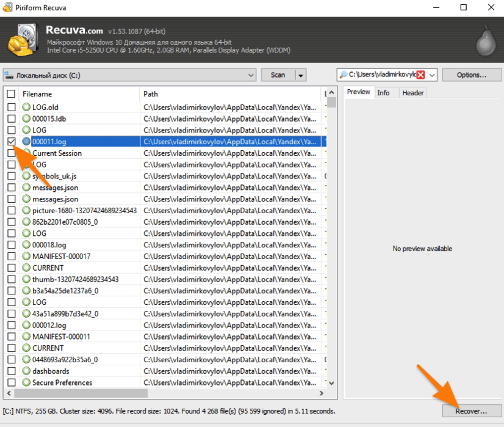504x427 pixels.
Task: Click the vertical scrollbar down arrow
Action: pyautogui.click(x=332, y=383)
